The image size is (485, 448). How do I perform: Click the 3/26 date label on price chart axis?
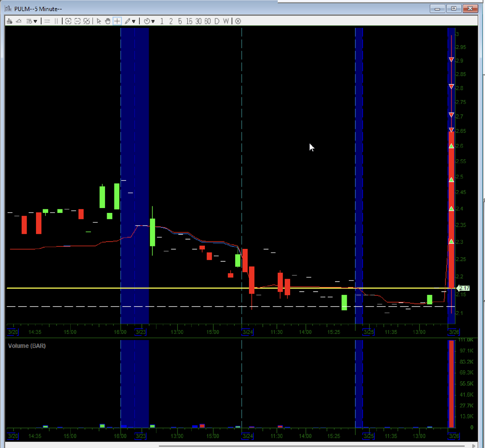click(453, 332)
